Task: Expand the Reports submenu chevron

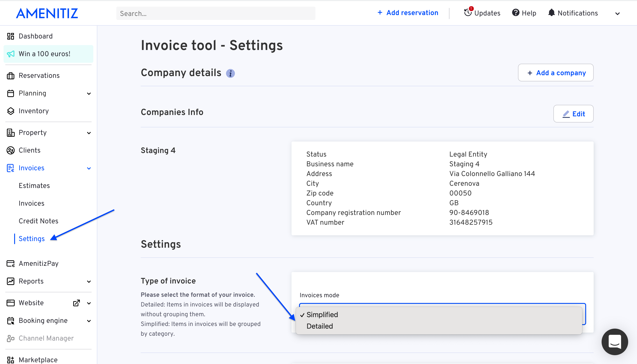Action: point(89,282)
